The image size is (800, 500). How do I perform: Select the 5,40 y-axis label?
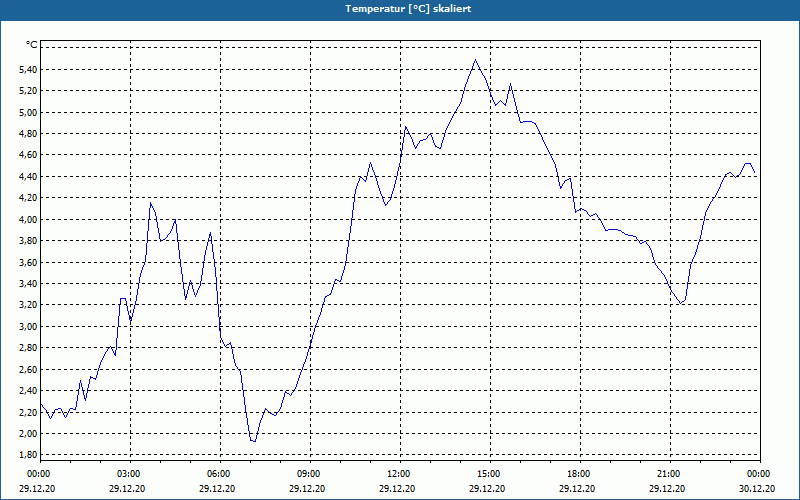pos(28,69)
